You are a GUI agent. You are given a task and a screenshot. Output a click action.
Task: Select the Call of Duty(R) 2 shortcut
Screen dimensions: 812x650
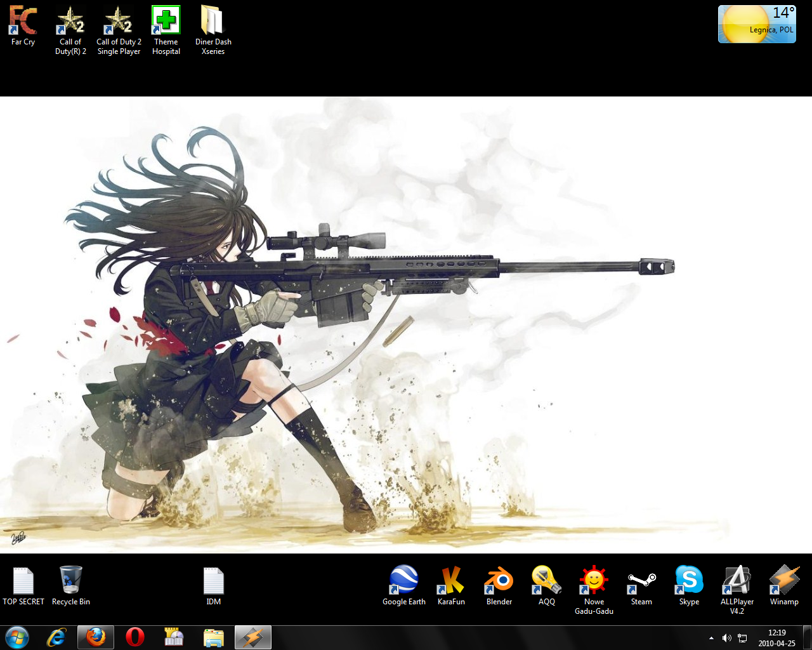[x=70, y=30]
